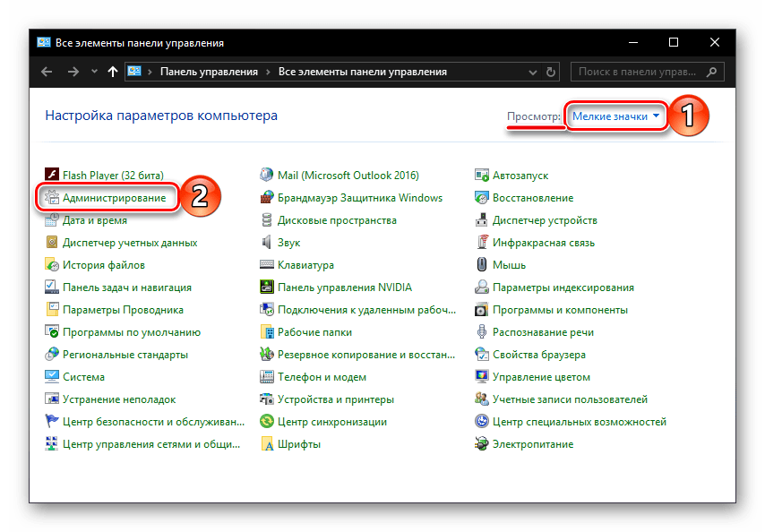765x532 pixels.
Task: Open the Система link
Action: [x=83, y=377]
